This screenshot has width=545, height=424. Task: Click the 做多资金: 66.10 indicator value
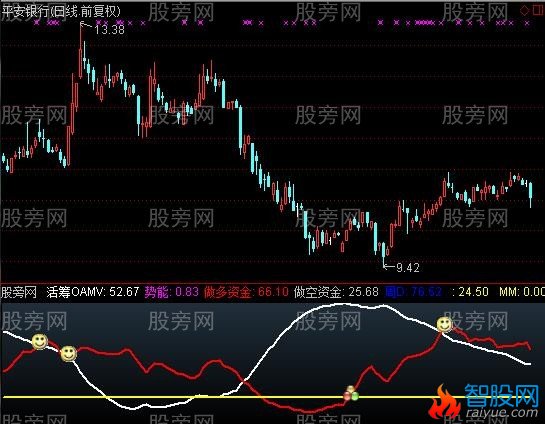(246, 292)
